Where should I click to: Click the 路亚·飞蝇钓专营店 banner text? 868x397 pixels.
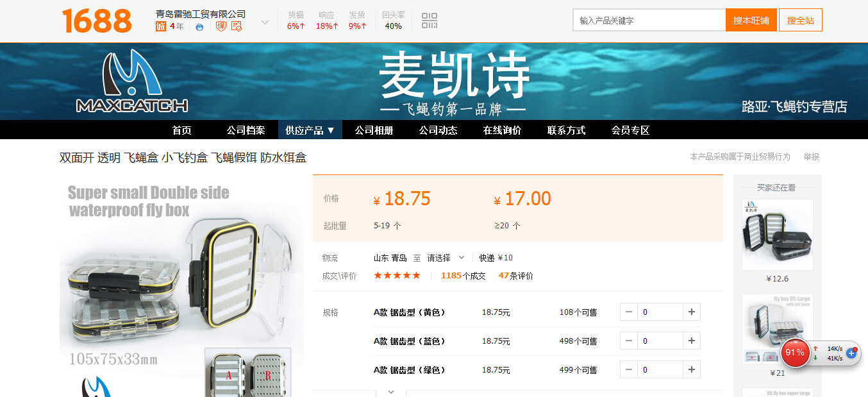(x=794, y=107)
